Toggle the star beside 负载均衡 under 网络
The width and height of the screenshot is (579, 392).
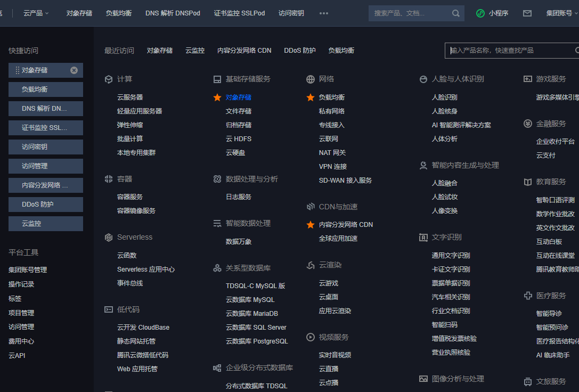coord(311,97)
